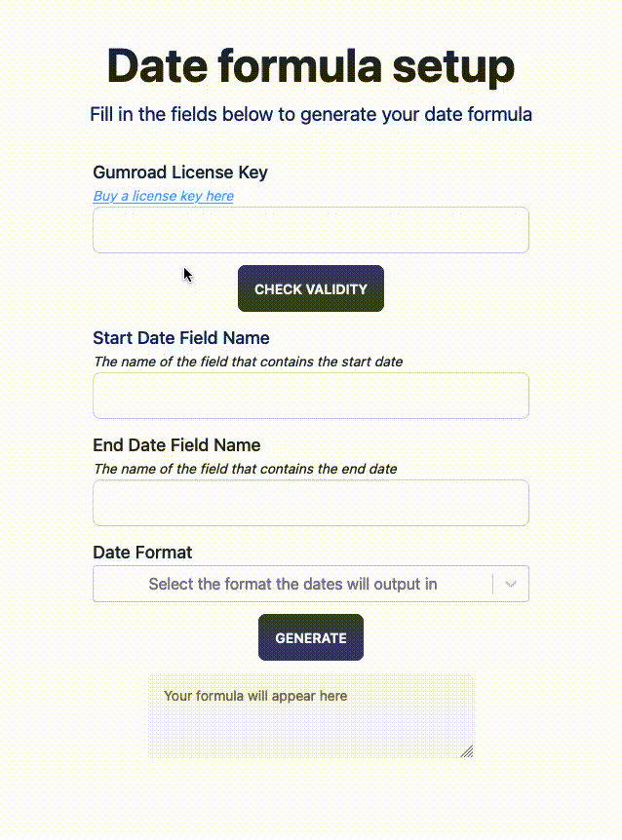Click the 'Fill in the fields below' subtitle
The image size is (622, 840).
point(310,114)
